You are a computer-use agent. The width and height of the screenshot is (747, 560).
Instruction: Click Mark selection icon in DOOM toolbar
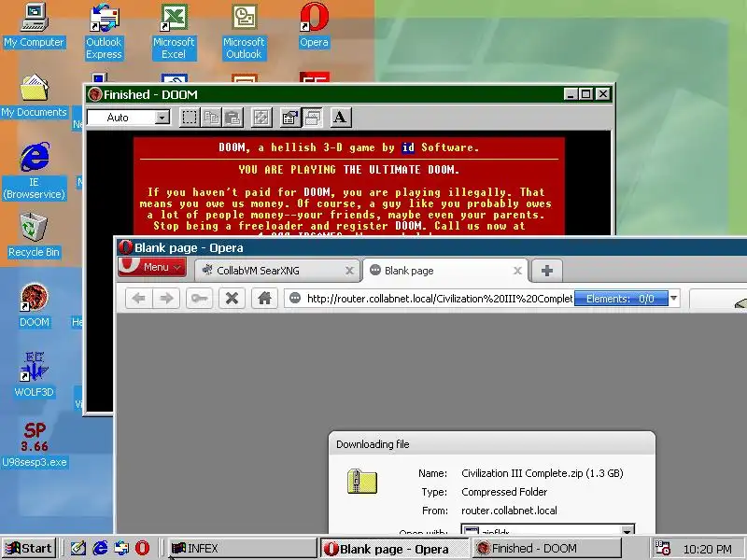190,118
